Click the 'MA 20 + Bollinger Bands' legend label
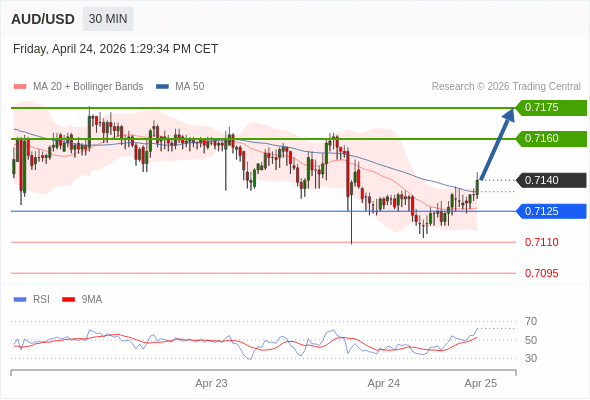 [88, 87]
